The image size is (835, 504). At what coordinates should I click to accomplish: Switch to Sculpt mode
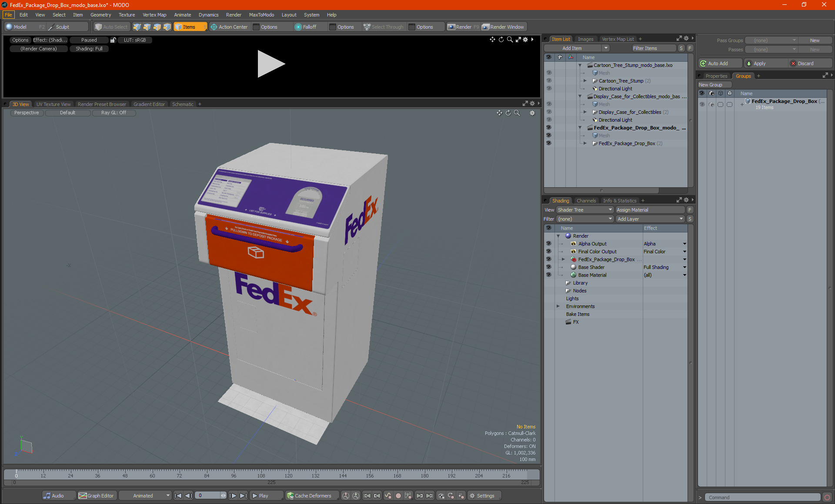[67, 27]
